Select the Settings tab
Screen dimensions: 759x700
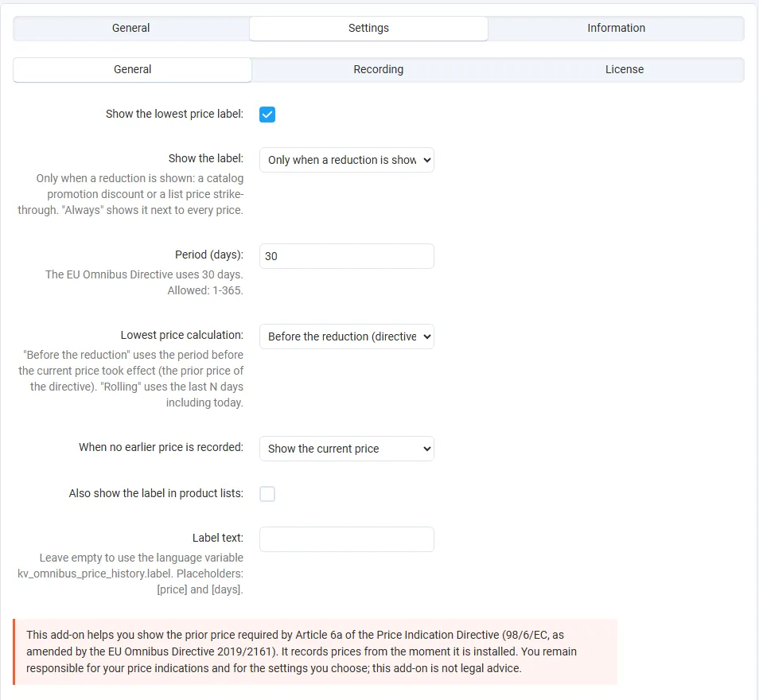[368, 28]
